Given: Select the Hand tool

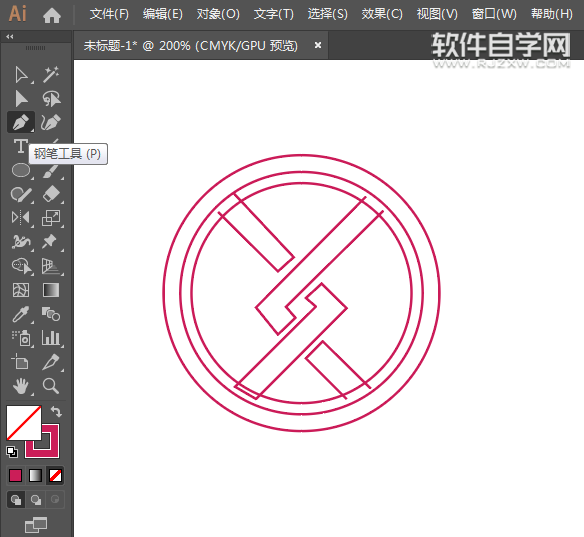Looking at the screenshot, I should click(x=21, y=386).
